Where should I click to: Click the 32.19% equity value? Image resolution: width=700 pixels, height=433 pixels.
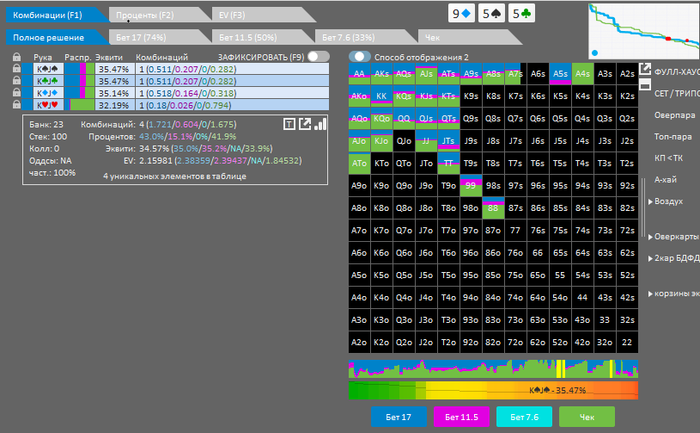114,105
